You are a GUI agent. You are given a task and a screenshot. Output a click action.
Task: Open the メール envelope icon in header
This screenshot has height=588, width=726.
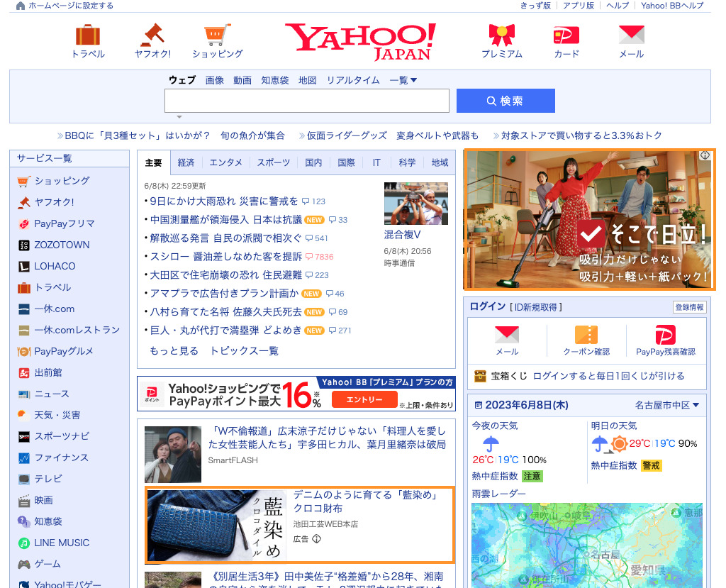click(632, 35)
